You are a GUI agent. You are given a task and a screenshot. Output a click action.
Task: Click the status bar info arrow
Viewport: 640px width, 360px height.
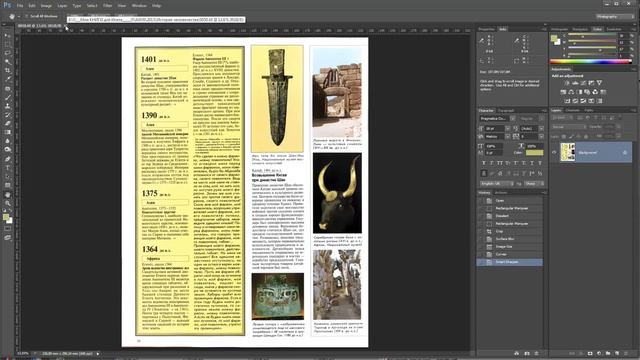pos(98,353)
